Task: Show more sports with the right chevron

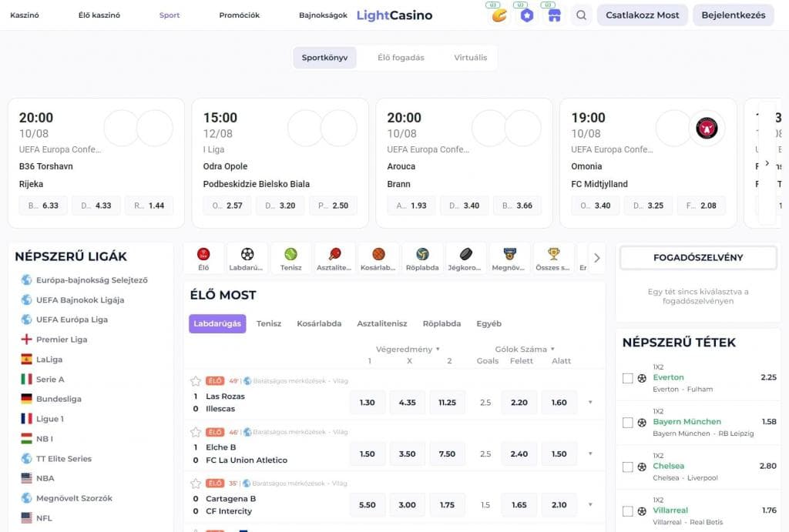Action: coord(597,258)
